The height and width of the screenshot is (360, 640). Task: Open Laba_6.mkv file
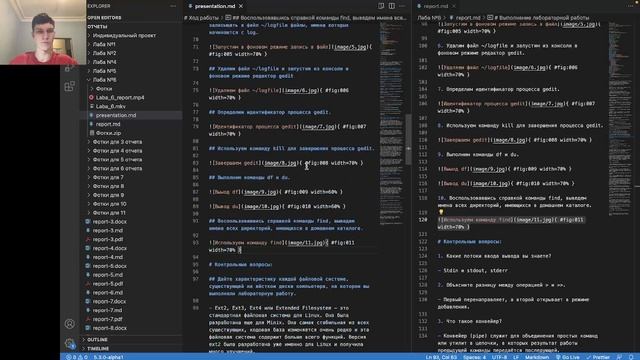[111, 107]
